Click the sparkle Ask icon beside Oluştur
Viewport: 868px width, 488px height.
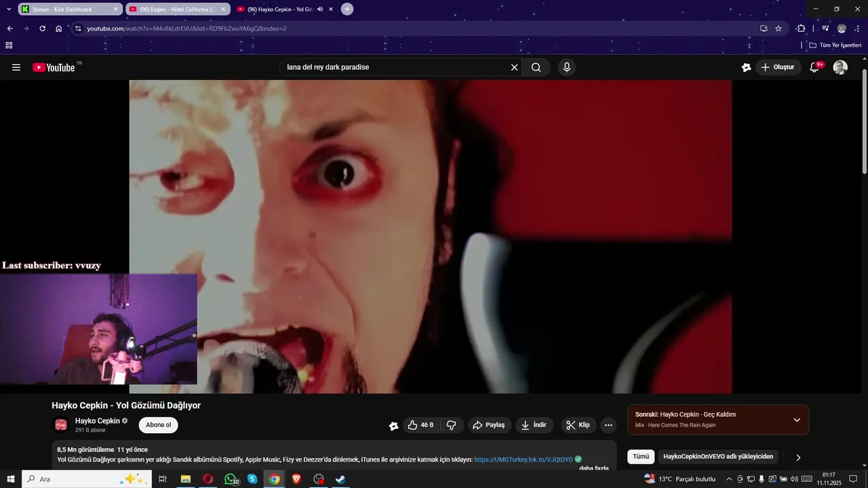(746, 67)
